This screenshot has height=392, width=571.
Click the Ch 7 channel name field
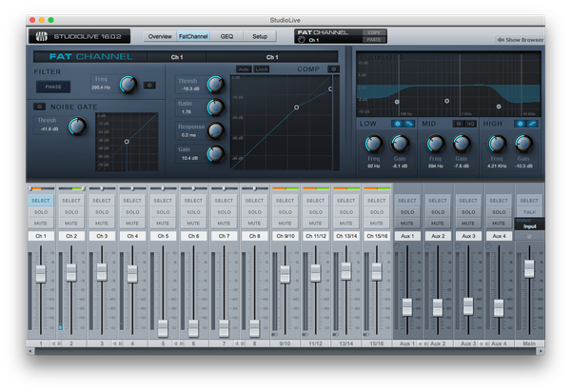224,236
